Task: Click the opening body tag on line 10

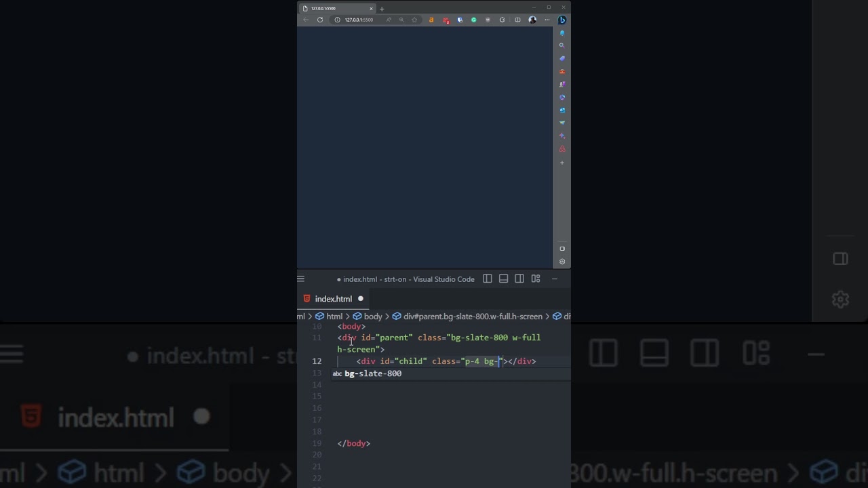Action: pos(351,326)
